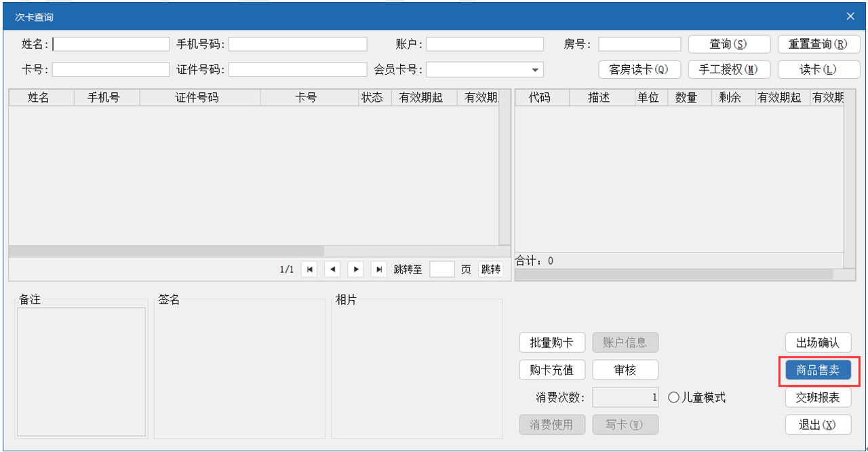Image resolution: width=868 pixels, height=452 pixels.
Task: Click the 描述 column header
Action: coord(601,98)
